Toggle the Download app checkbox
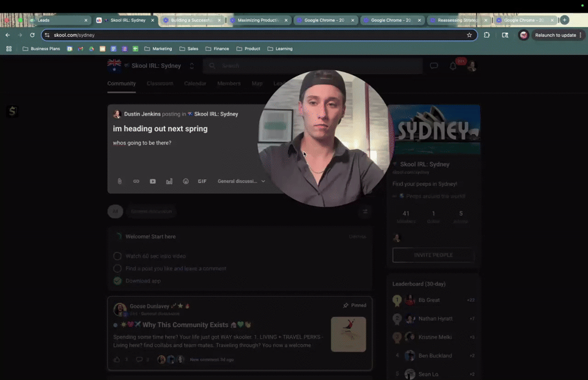The width and height of the screenshot is (588, 380). (117, 281)
